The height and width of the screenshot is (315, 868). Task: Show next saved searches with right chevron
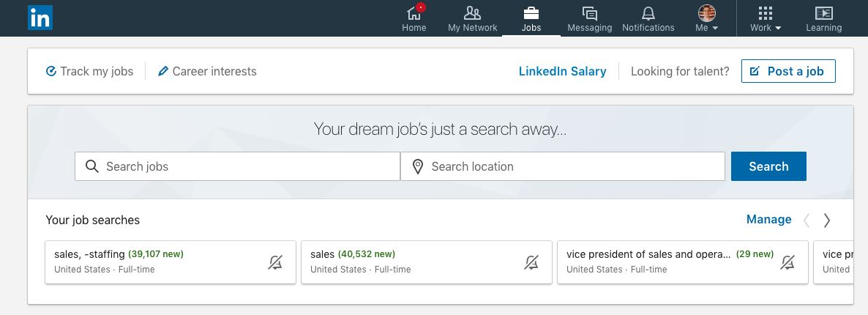pyautogui.click(x=827, y=220)
